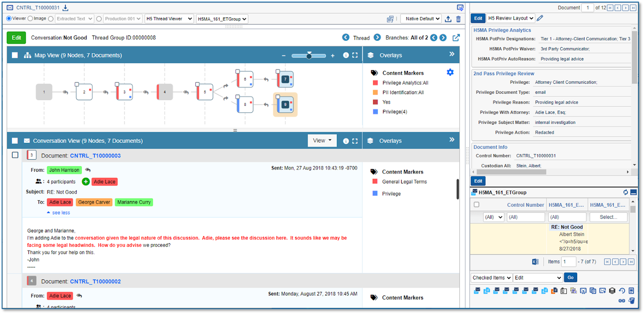Check the Control Number header checkbox
Viewport: 644px width, 314px height.
[x=477, y=205]
